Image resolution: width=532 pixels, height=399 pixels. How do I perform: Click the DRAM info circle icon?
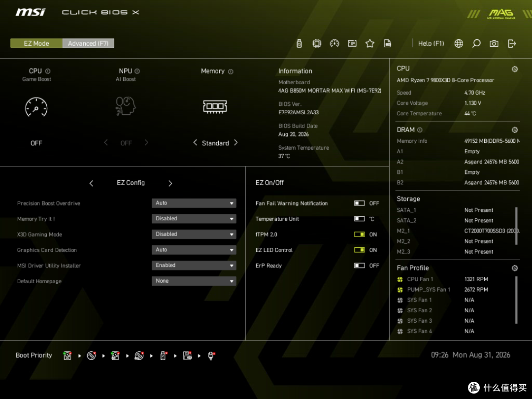420,130
